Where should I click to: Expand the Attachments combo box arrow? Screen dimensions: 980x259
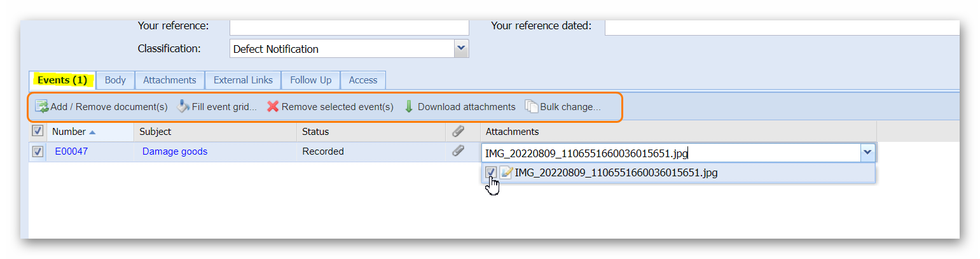pyautogui.click(x=867, y=153)
